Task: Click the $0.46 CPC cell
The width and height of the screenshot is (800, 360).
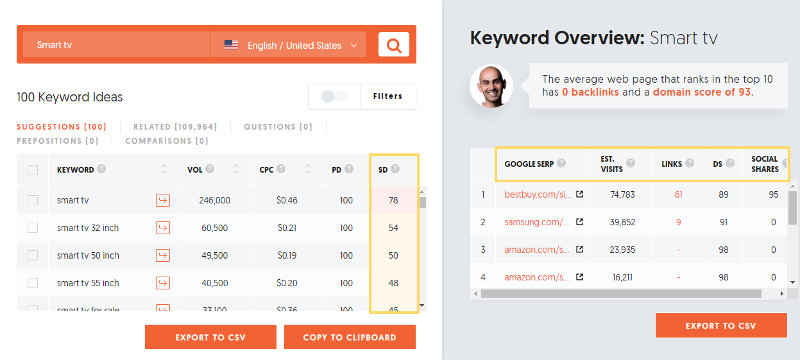Action: 287,200
